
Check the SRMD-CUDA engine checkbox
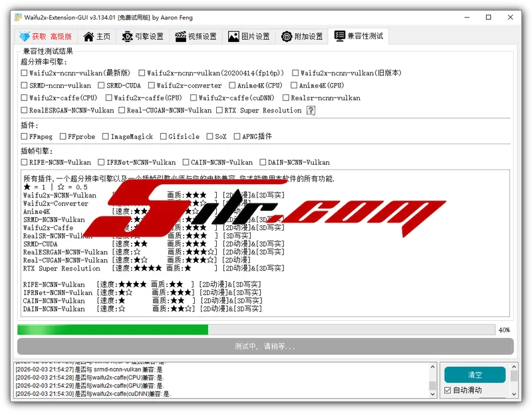tap(101, 85)
